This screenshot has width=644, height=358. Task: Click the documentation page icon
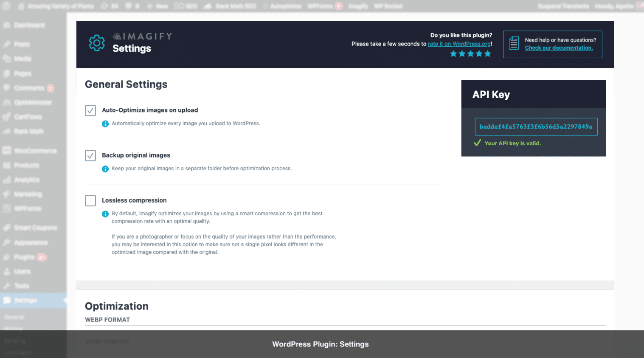[514, 43]
